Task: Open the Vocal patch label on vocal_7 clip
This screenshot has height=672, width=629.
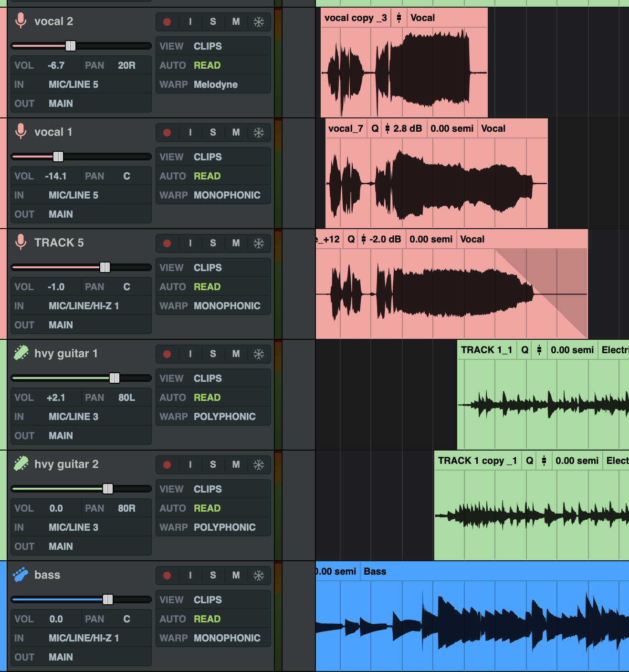Action: pos(493,128)
